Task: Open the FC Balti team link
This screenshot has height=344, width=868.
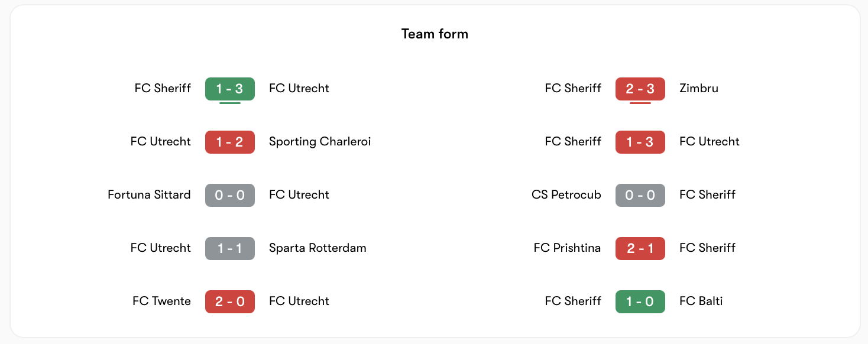Action: (x=701, y=301)
